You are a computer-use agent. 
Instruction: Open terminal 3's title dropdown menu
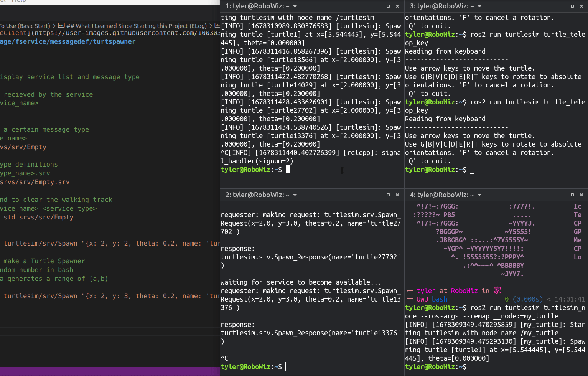point(479,6)
